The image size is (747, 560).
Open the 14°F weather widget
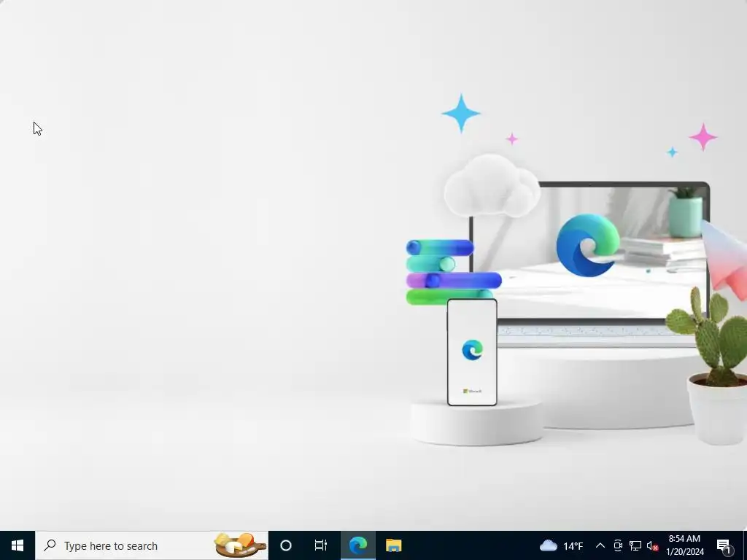point(561,545)
